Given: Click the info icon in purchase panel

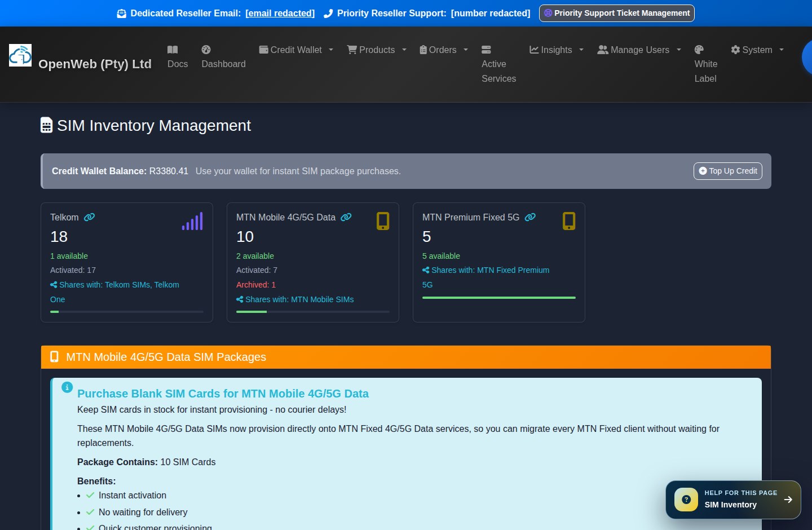Looking at the screenshot, I should coord(67,387).
